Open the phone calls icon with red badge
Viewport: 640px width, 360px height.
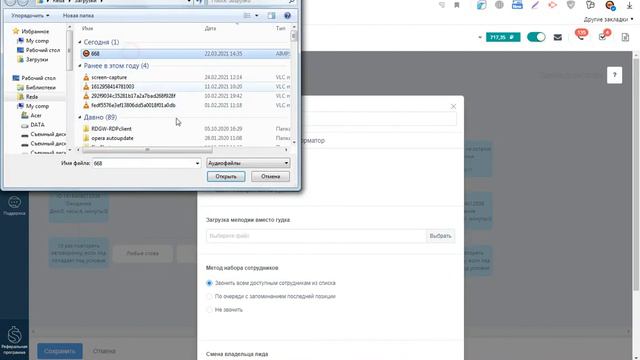tap(580, 36)
